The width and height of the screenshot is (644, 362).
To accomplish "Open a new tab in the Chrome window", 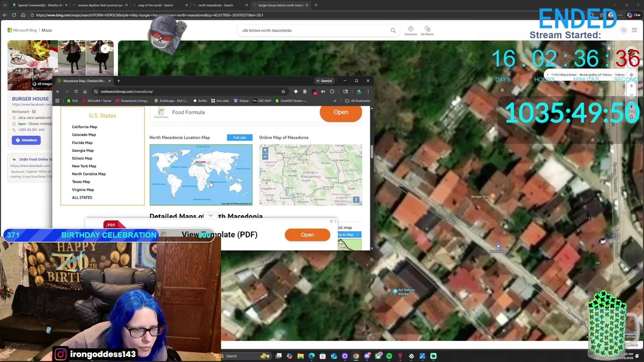I will coord(119,81).
